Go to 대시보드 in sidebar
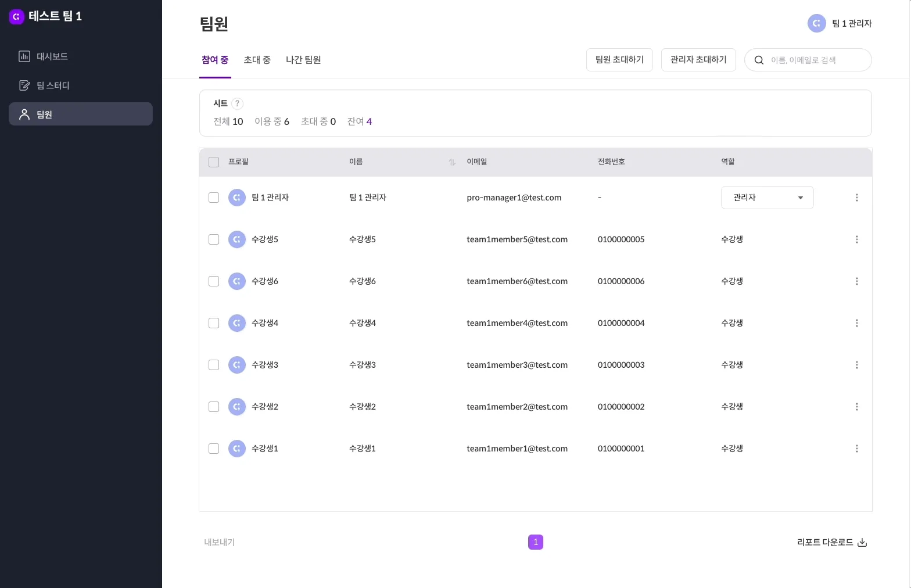Image resolution: width=911 pixels, height=588 pixels. click(x=52, y=56)
